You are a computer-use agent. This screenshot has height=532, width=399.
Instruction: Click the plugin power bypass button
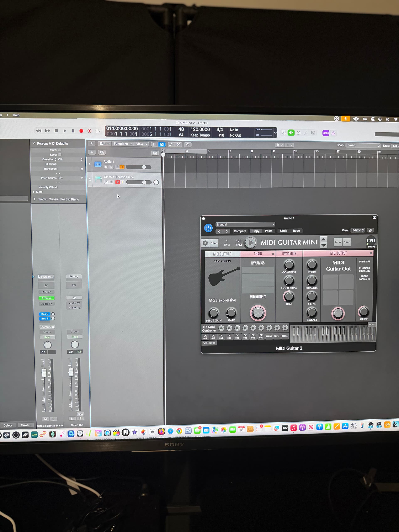tap(208, 228)
